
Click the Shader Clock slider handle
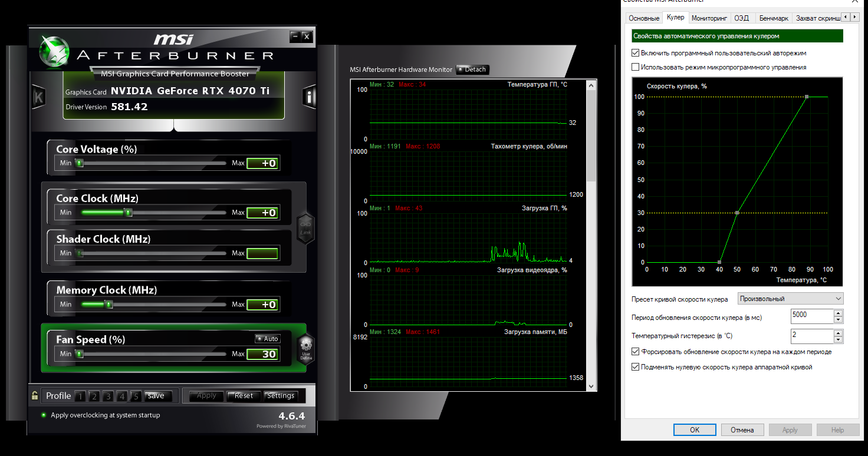point(79,253)
